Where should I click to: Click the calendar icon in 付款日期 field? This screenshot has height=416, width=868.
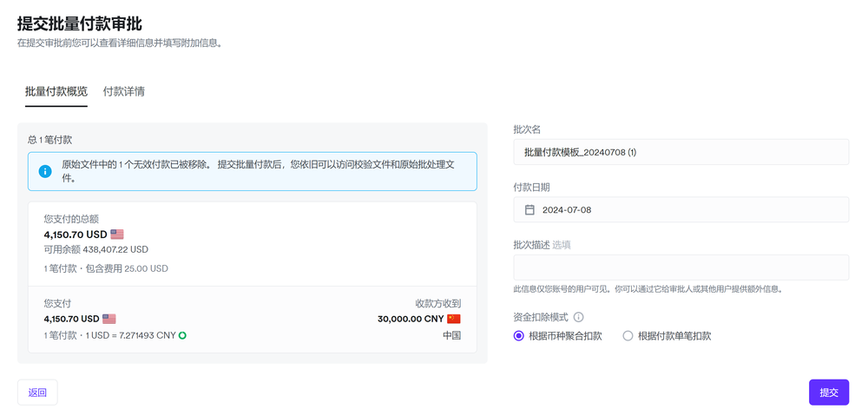[529, 210]
